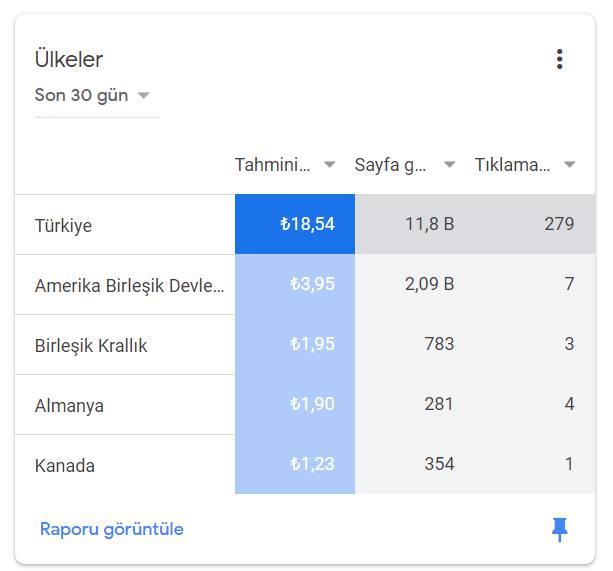Expand the Tıklama column dropdown arrow
This screenshot has width=613, height=571.
(569, 165)
